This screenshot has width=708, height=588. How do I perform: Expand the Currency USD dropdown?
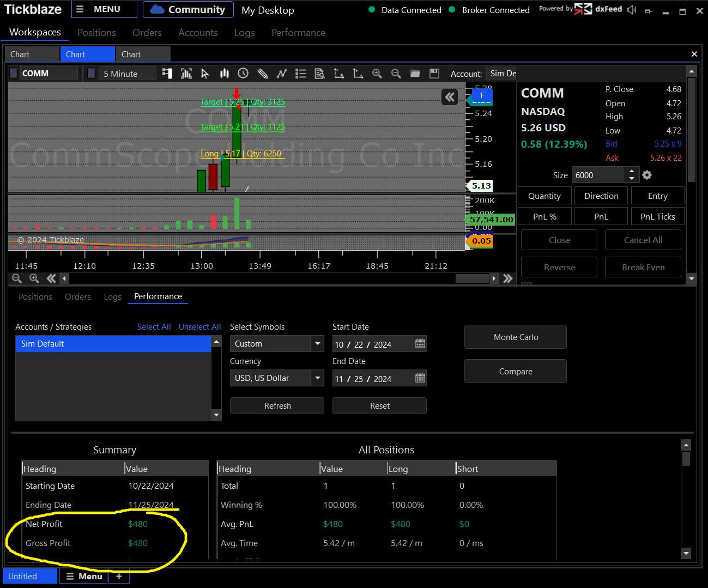(317, 378)
